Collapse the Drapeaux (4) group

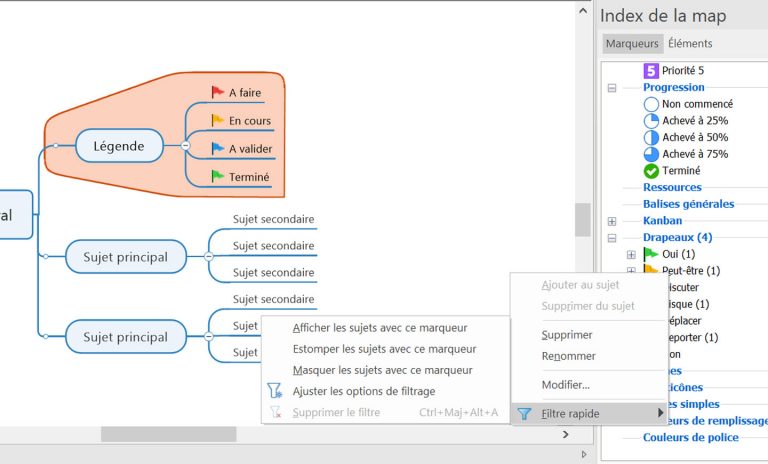611,238
